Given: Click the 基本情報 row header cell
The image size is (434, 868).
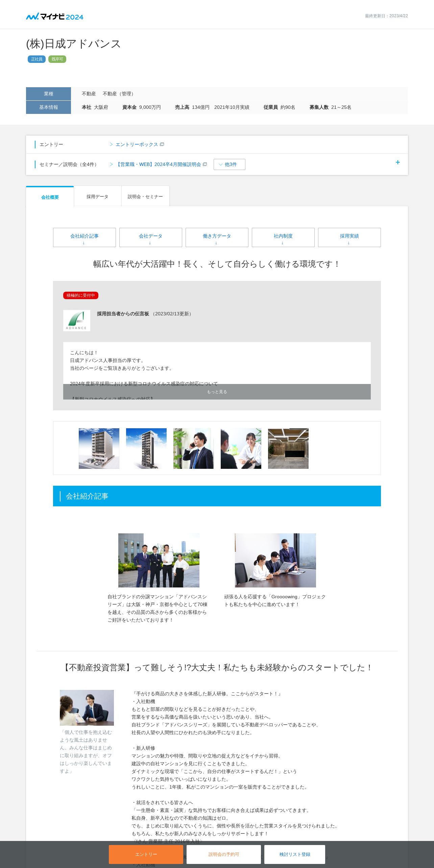Looking at the screenshot, I should pyautogui.click(x=48, y=107).
